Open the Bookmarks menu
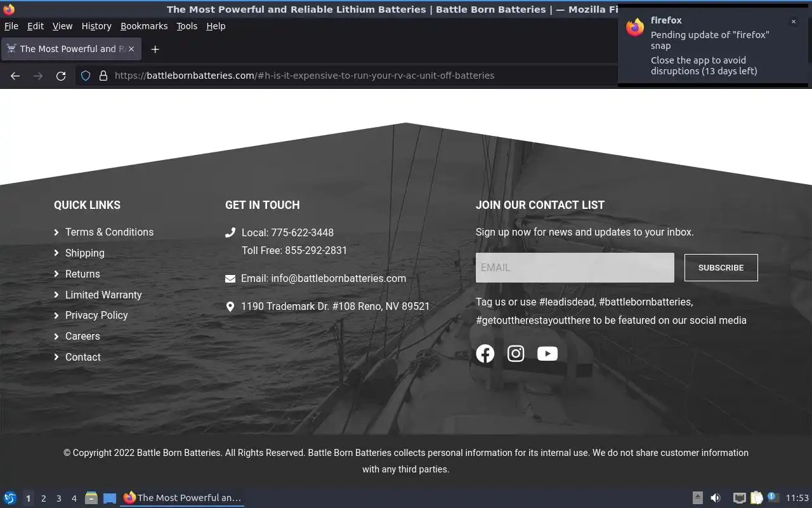The width and height of the screenshot is (812, 508). [x=144, y=26]
